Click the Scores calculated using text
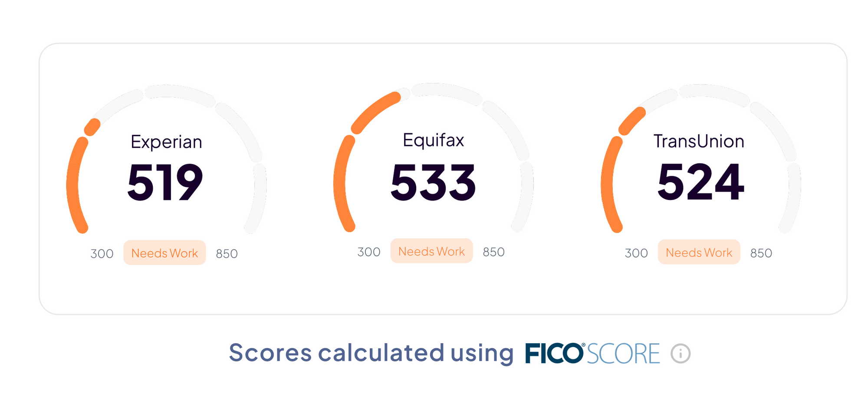868x394 pixels. 371,352
